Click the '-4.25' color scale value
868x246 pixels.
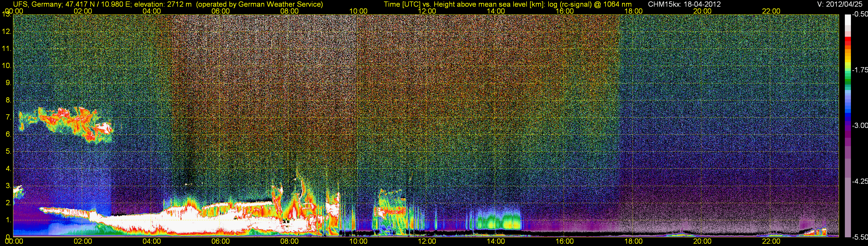tap(860, 181)
